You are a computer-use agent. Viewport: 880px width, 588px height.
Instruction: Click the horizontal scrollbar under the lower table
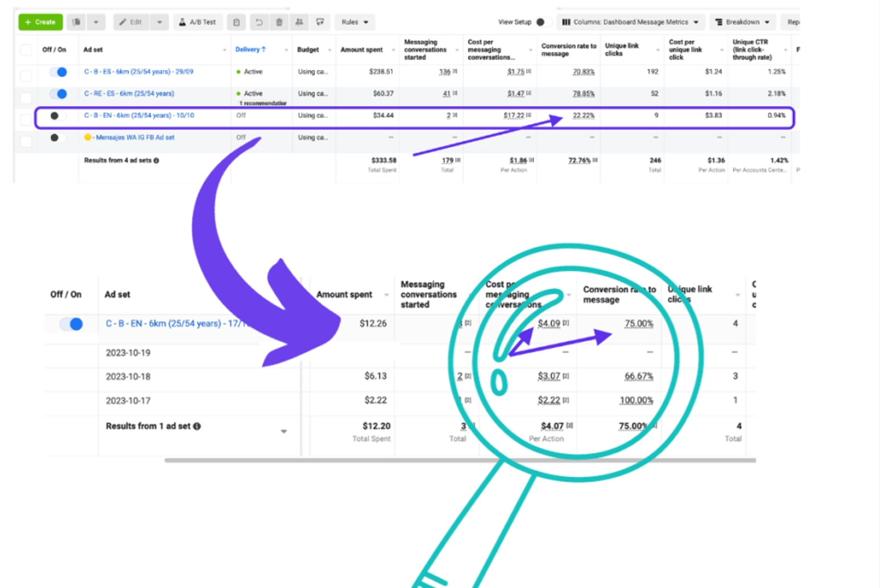pyautogui.click(x=460, y=460)
